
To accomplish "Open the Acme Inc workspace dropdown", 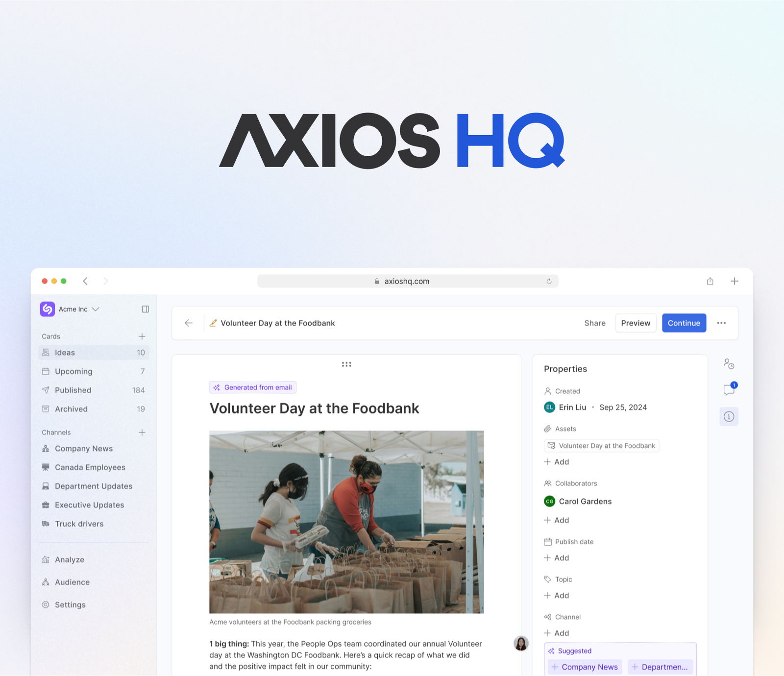I will [x=79, y=309].
